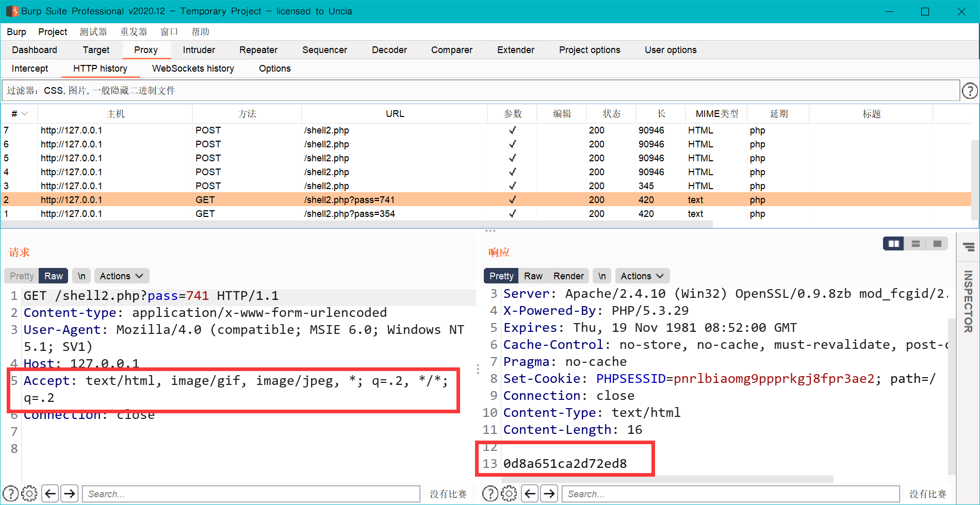980x505 pixels.
Task: Open the Project menu
Action: [x=53, y=32]
